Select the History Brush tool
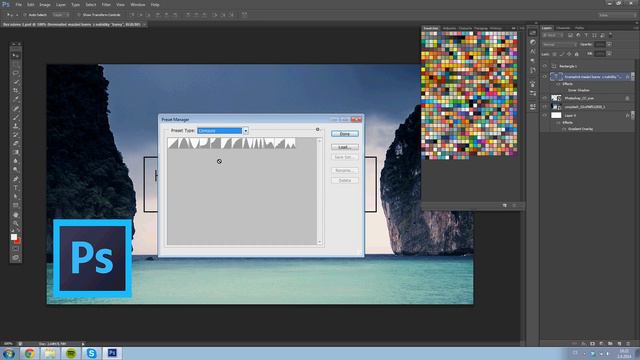This screenshot has width=640, height=360. coord(16,135)
